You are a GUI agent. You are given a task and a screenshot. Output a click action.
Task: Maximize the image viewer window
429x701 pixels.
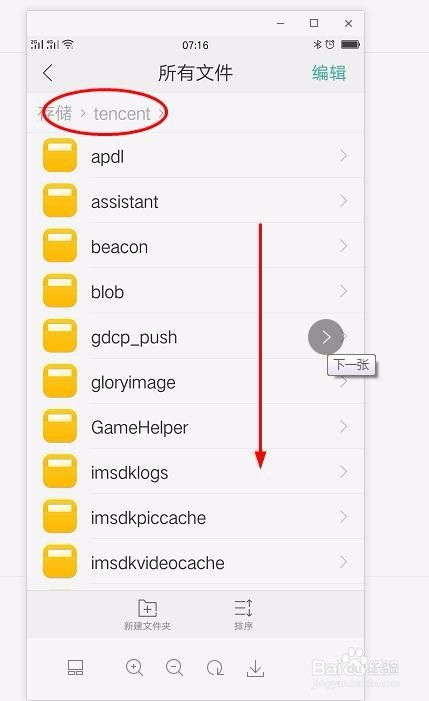(x=314, y=23)
